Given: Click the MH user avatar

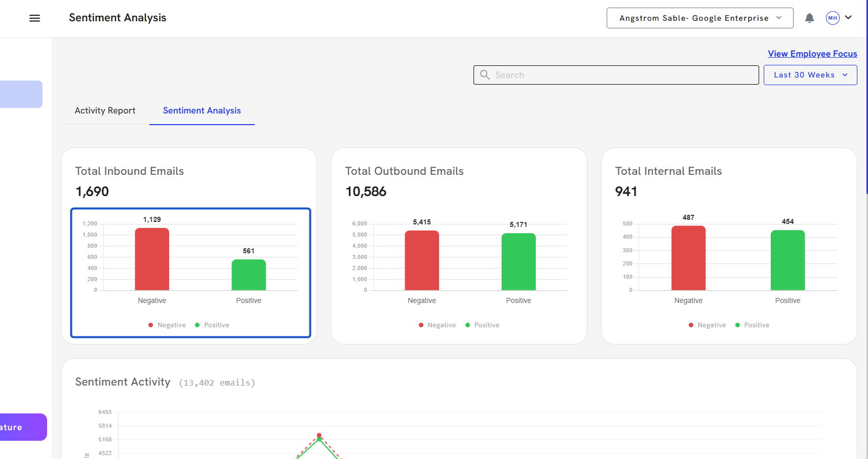Looking at the screenshot, I should pyautogui.click(x=833, y=18).
